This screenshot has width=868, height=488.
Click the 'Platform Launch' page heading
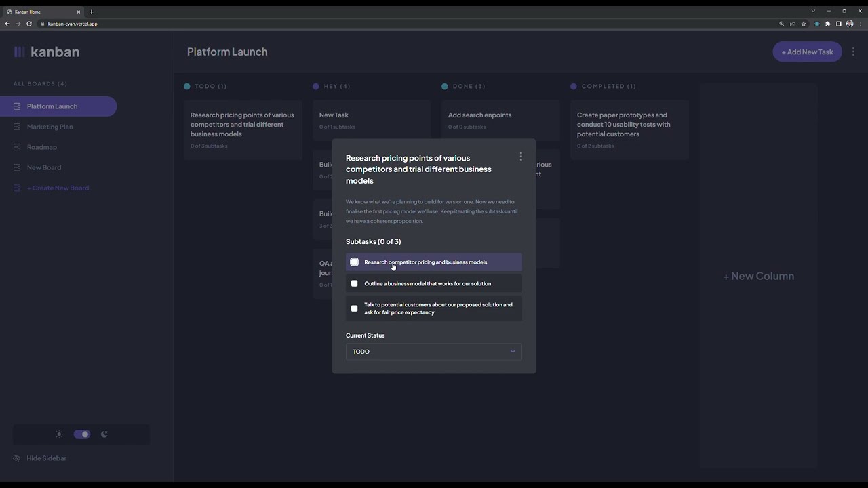point(227,52)
